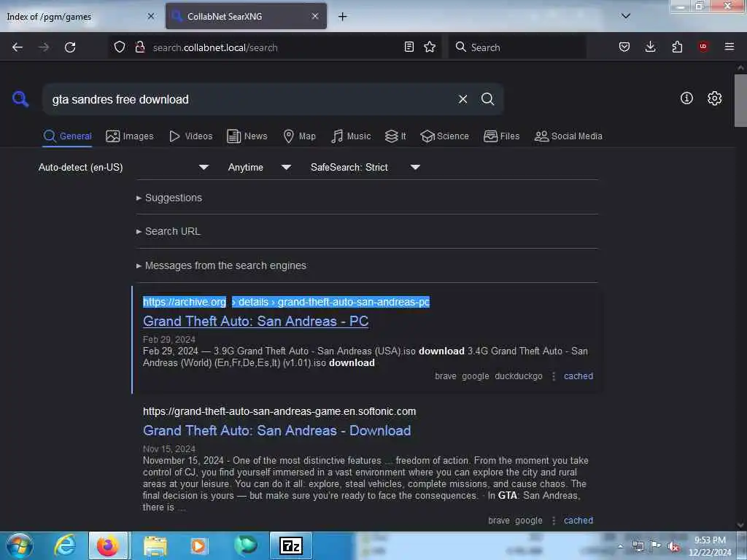Switch to the Music category
747x560 pixels.
(x=351, y=136)
